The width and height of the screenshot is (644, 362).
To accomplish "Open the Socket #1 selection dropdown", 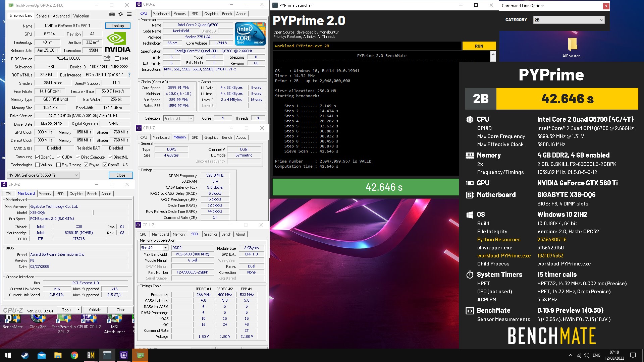I will tap(178, 118).
